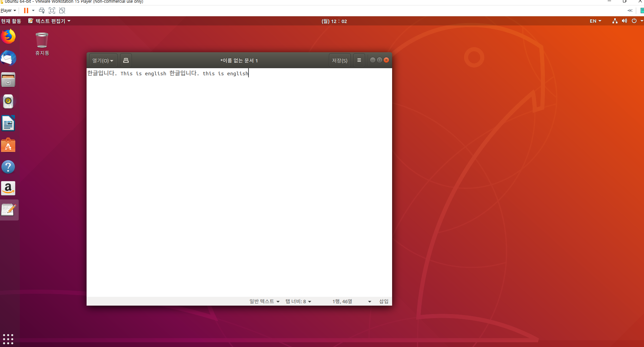Open the power icon system menu
Screen dimensions: 644x347
click(x=634, y=21)
